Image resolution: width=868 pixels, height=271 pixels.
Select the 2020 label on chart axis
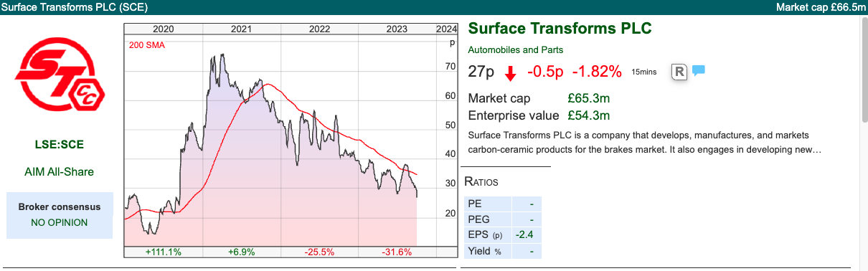tap(163, 29)
